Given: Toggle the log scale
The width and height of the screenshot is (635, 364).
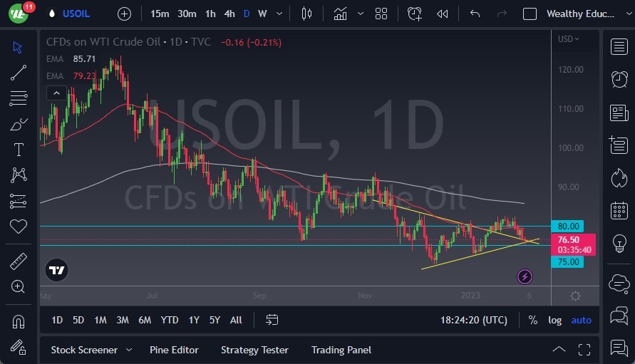Looking at the screenshot, I should [x=554, y=320].
